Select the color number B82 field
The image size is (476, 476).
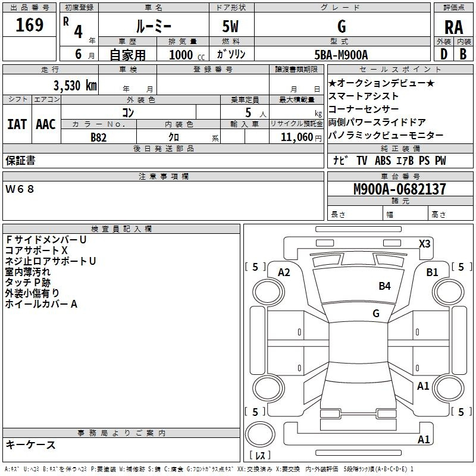click(x=99, y=137)
